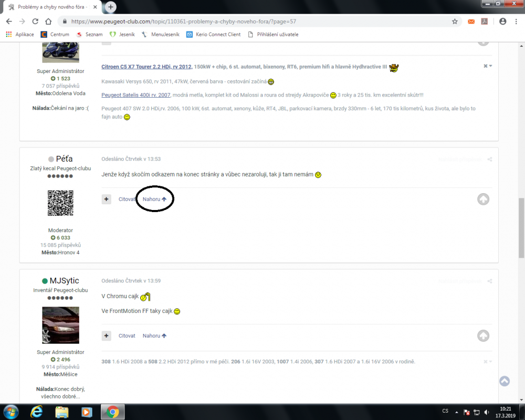Viewport: 525px width, 420px height.
Task: Bookmark this page with the star icon
Action: tap(455, 22)
